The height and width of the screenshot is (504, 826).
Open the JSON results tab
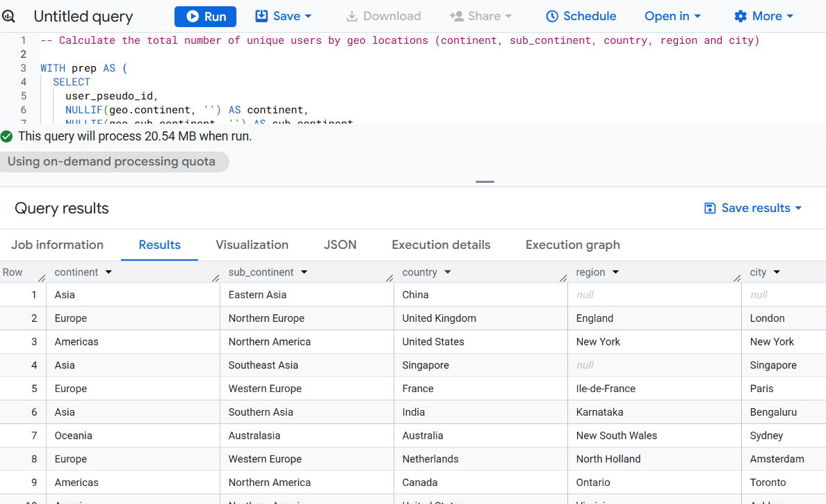point(340,245)
